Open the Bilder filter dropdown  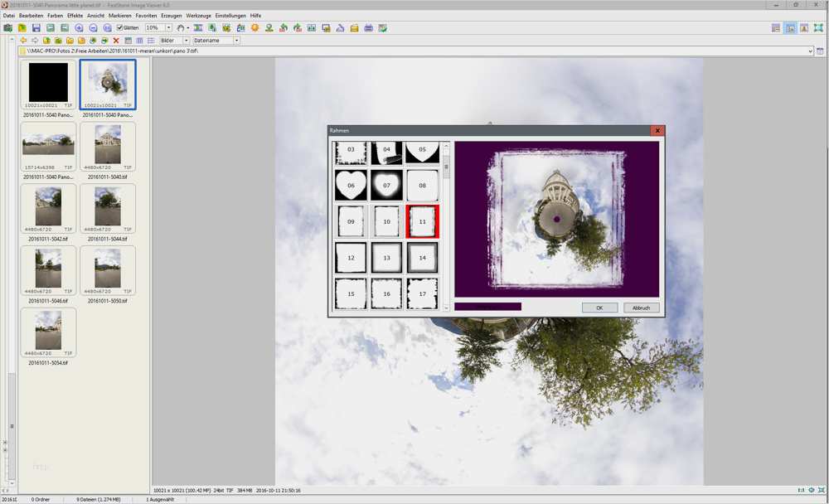[x=186, y=41]
